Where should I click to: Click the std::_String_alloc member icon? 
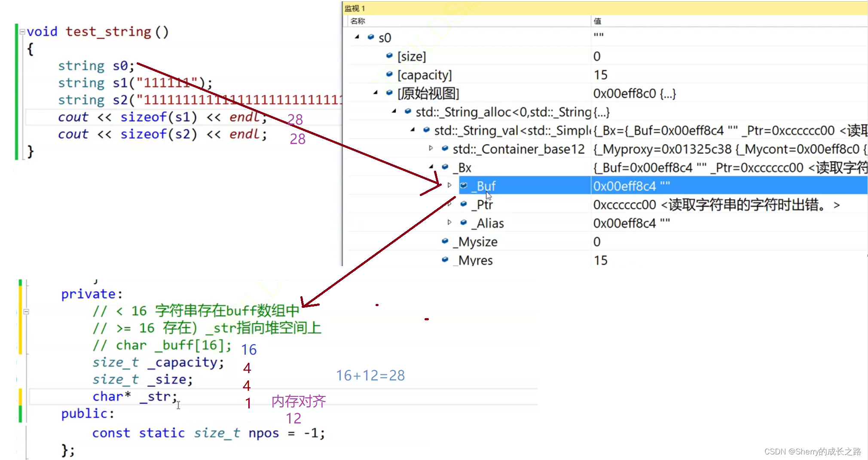pyautogui.click(x=408, y=111)
